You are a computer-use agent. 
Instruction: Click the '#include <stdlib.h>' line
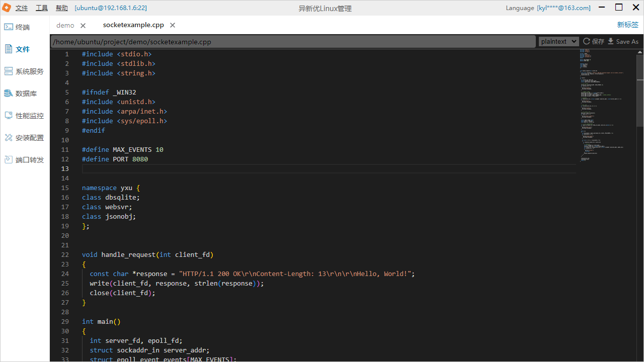(119, 63)
